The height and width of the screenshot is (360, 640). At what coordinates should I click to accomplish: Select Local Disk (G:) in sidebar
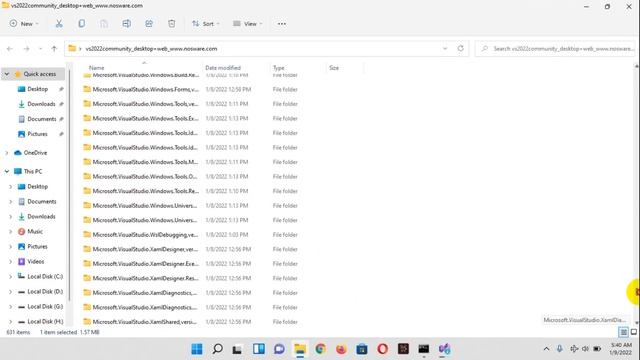[x=45, y=307]
